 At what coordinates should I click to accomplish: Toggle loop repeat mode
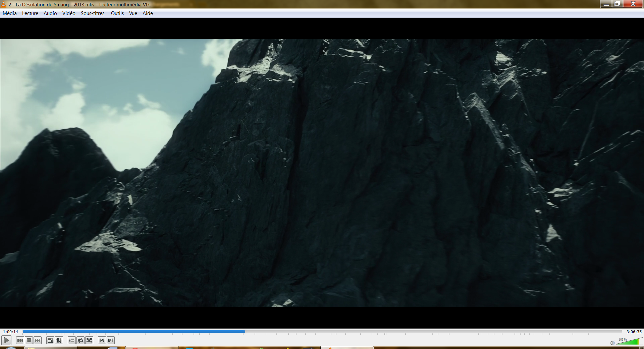[x=80, y=340]
